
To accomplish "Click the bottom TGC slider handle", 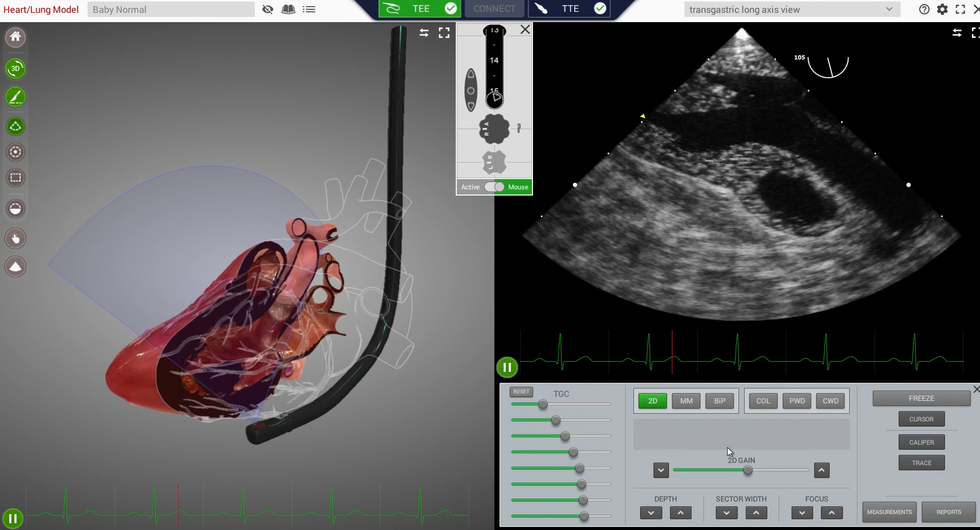I will 584,516.
